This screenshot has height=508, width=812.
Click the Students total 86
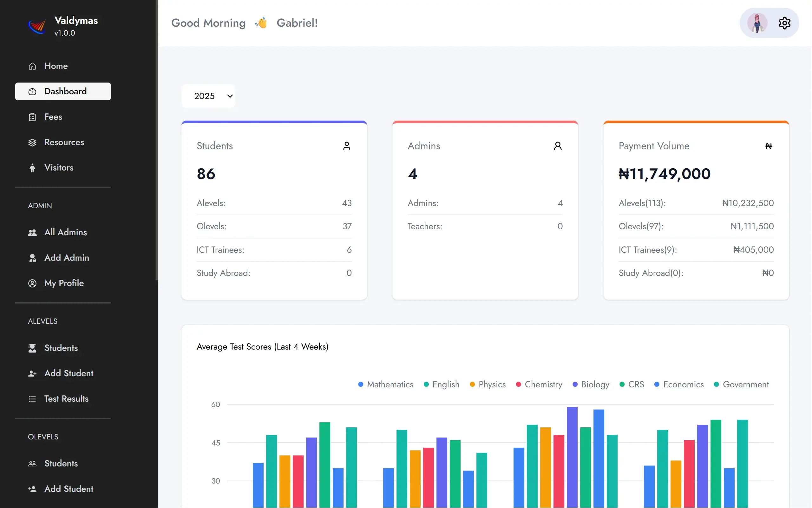pos(206,174)
